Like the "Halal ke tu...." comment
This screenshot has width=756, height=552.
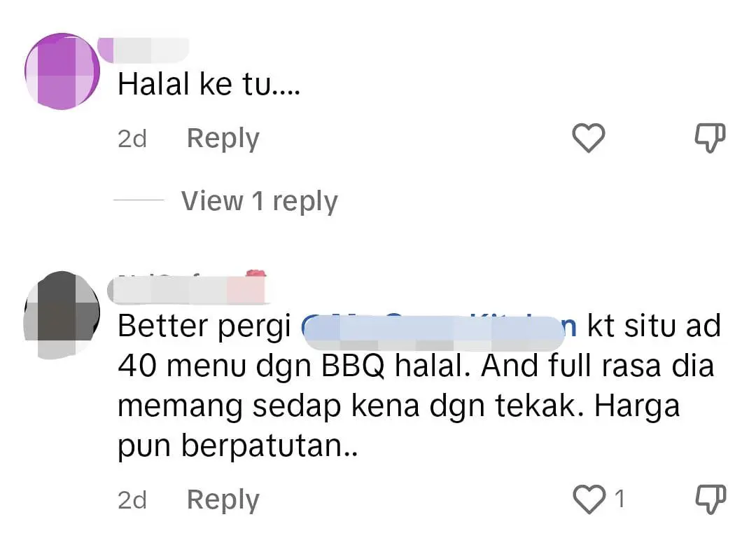pos(588,138)
